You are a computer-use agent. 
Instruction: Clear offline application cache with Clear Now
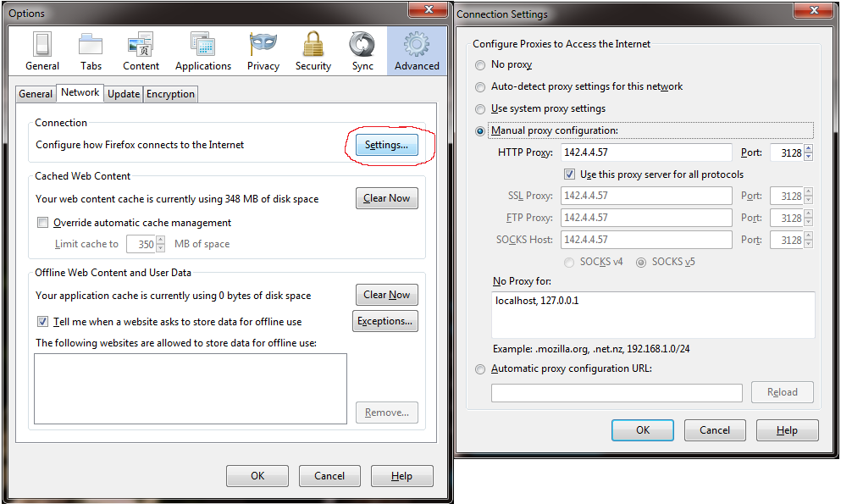(387, 295)
